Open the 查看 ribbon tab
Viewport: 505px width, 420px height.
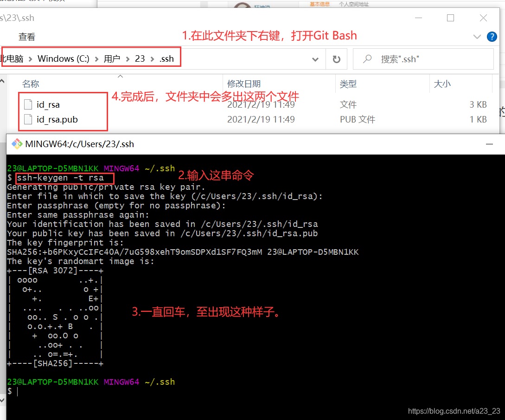27,37
